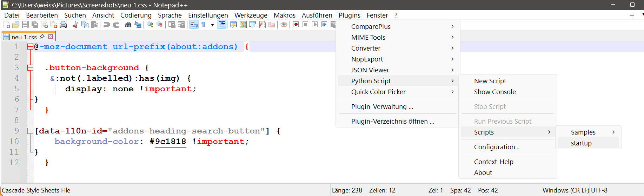Open the show-symbol dropdown arrow in toolbar

pos(212,25)
